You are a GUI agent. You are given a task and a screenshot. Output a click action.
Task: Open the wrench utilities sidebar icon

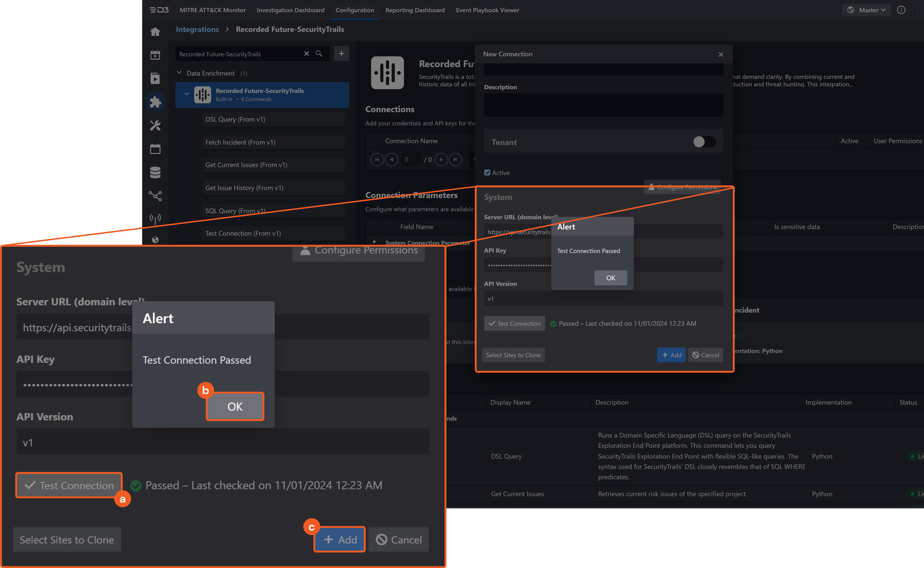155,125
